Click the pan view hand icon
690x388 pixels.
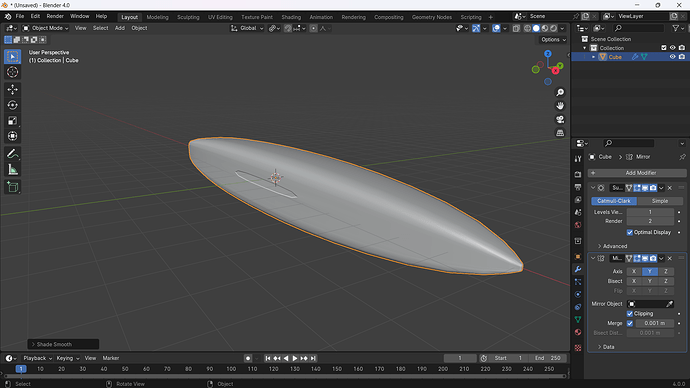pos(560,106)
